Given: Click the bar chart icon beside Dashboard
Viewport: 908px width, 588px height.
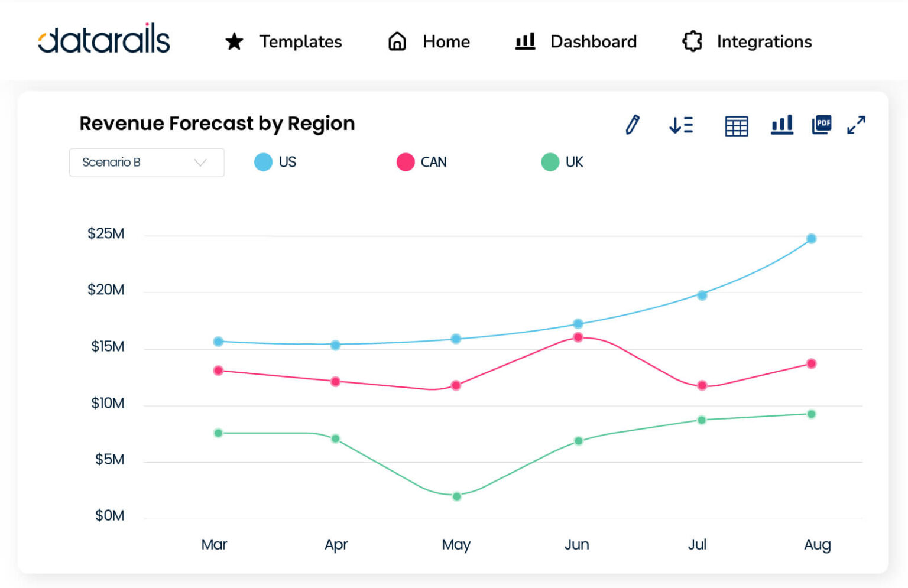Looking at the screenshot, I should [525, 41].
